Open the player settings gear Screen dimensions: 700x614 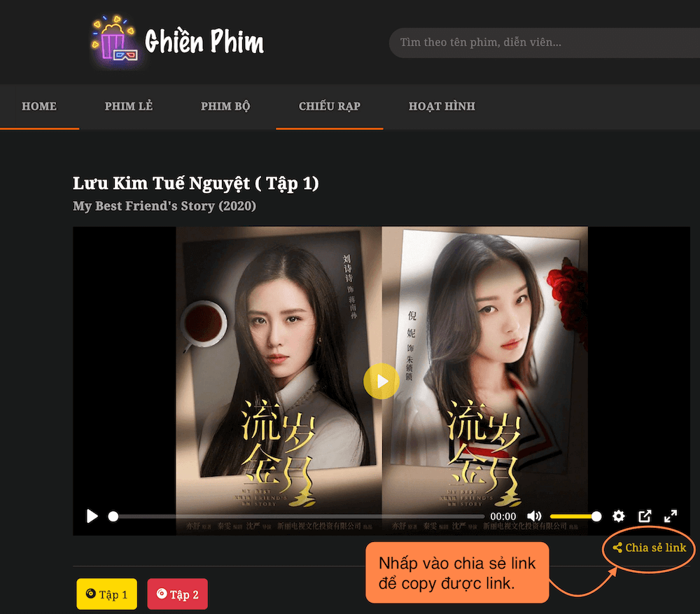point(618,517)
